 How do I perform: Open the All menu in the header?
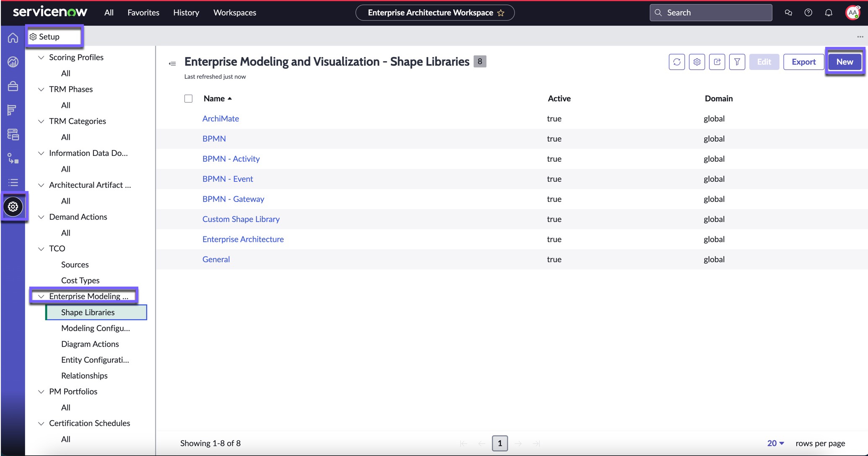(109, 13)
